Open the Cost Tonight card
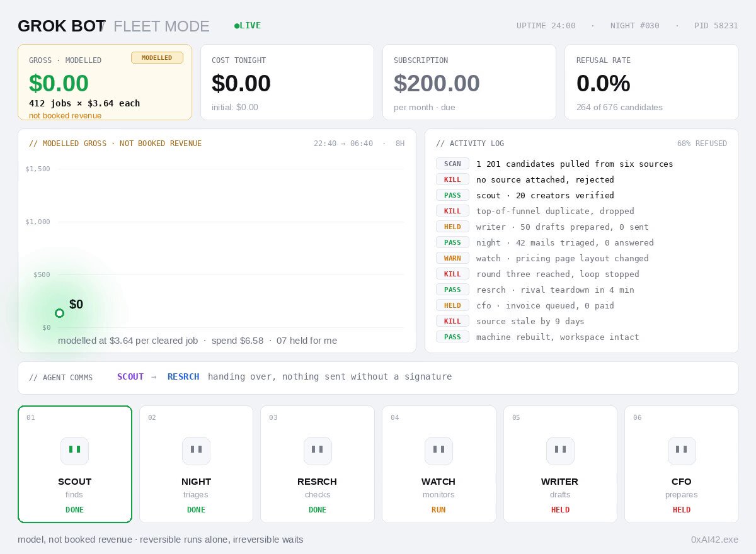This screenshot has width=756, height=554. pyautogui.click(x=287, y=82)
